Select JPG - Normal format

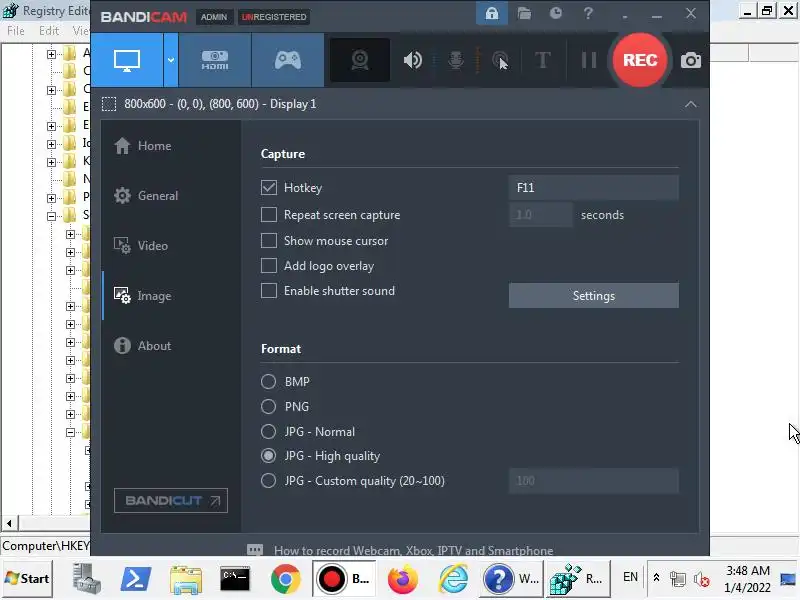268,432
